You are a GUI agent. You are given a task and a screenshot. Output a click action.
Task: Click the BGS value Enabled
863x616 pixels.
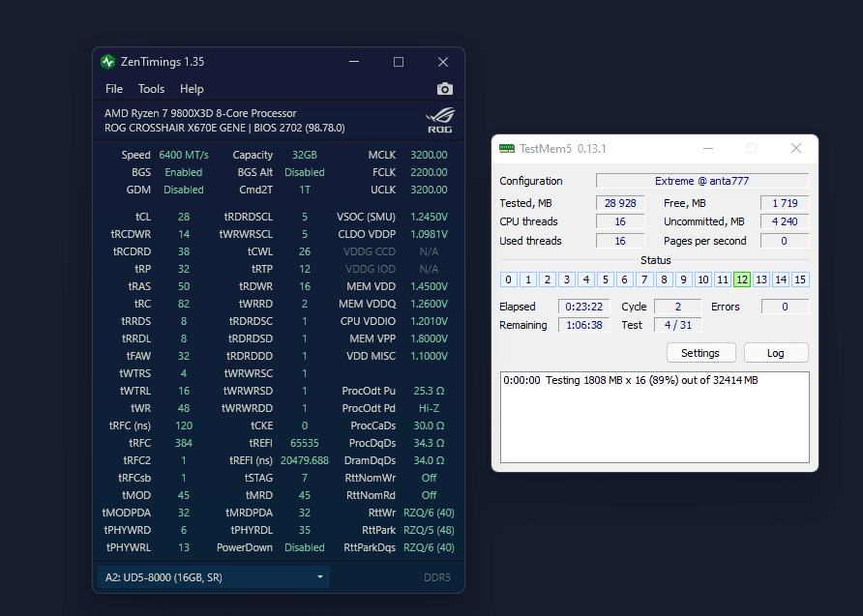(x=184, y=172)
